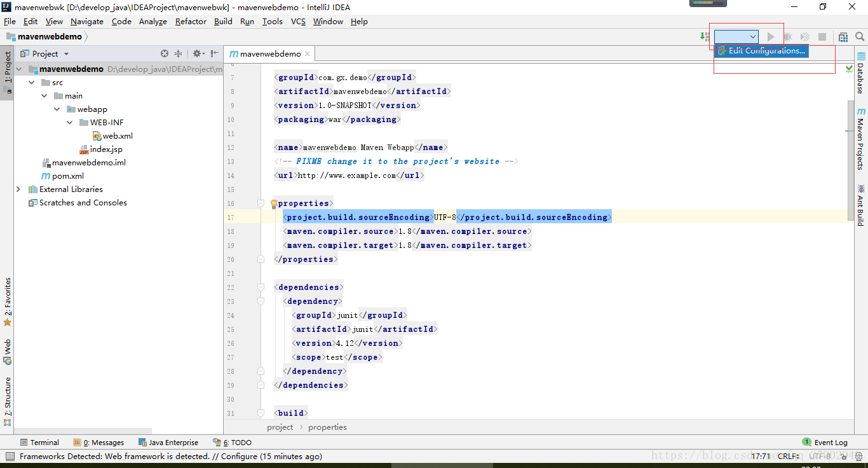The image size is (868, 468).
Task: Open the 7: Structure tool window
Action: (x=8, y=401)
